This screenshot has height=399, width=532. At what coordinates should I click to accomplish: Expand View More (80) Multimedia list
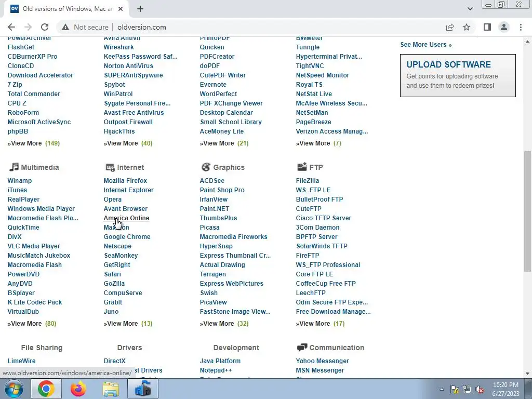coord(32,323)
